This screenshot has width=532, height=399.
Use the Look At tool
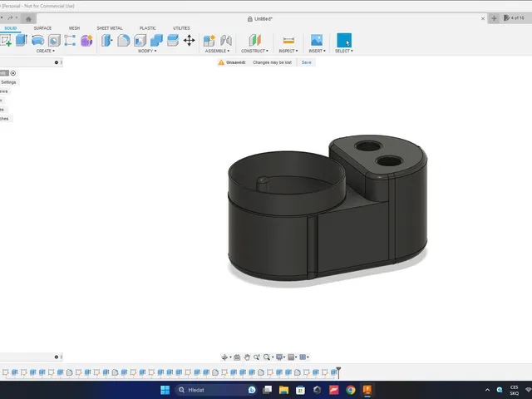[x=237, y=357]
